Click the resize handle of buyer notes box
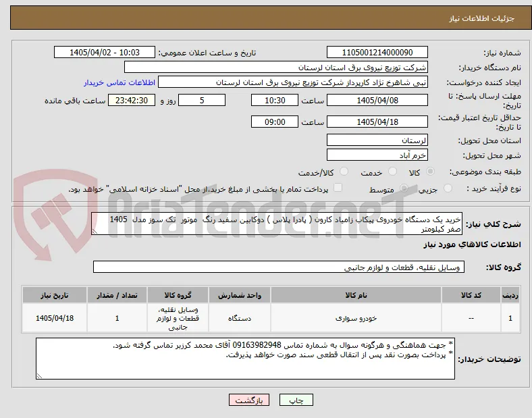The image size is (532, 418). tap(39, 375)
